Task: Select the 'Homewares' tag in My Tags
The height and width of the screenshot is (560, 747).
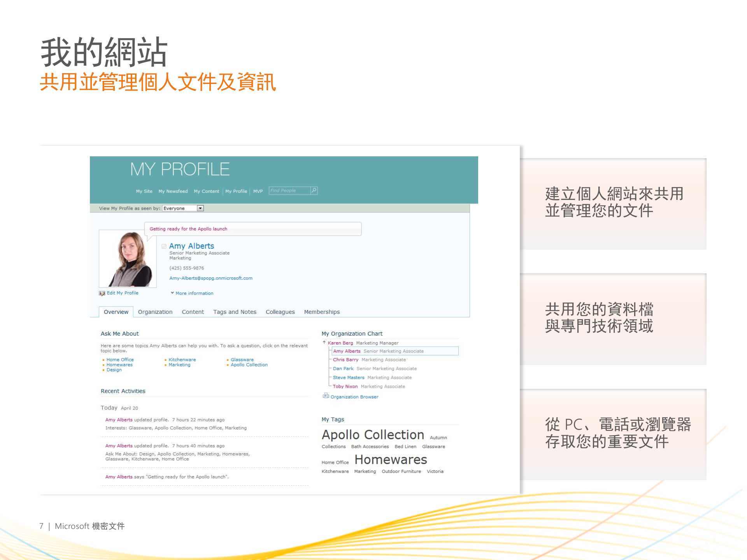Action: [390, 459]
